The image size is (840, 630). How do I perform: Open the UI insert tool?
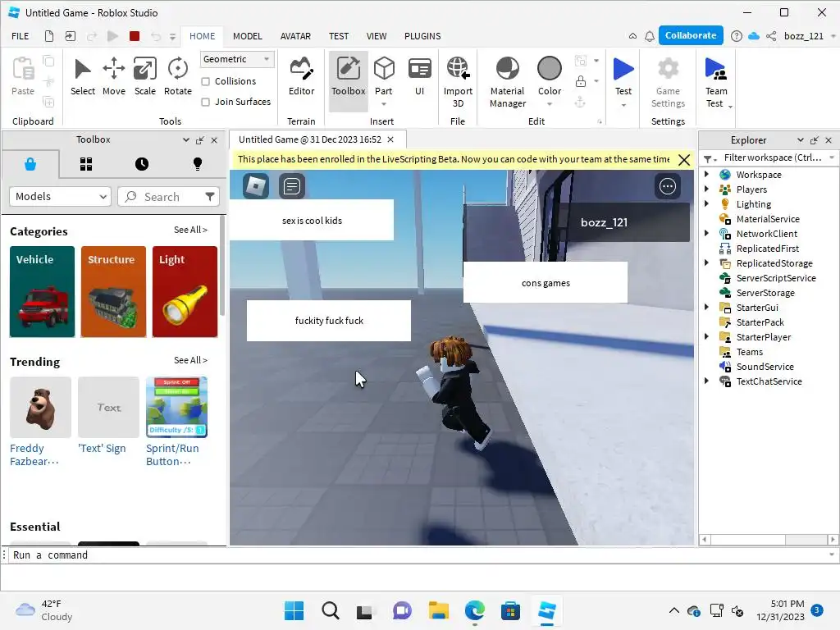tap(419, 77)
